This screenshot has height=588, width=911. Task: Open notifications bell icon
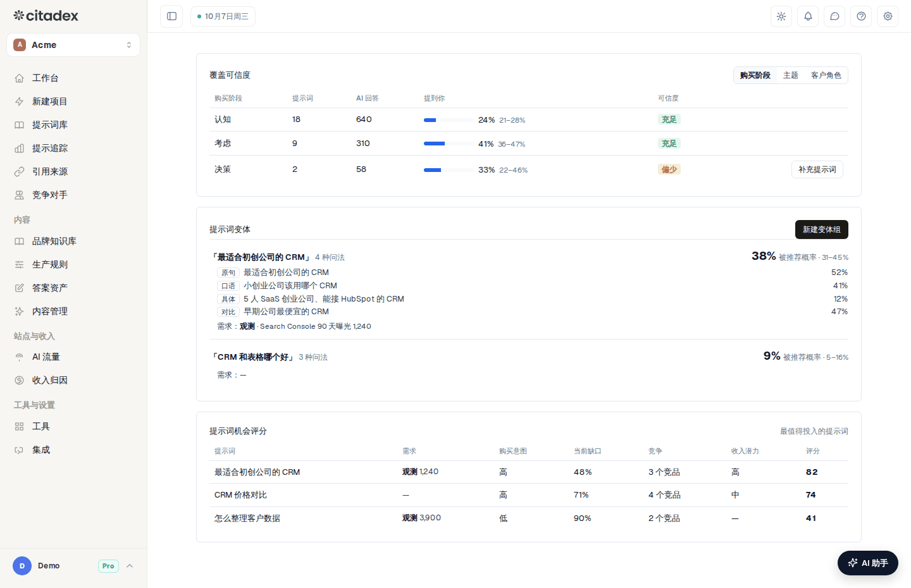808,16
